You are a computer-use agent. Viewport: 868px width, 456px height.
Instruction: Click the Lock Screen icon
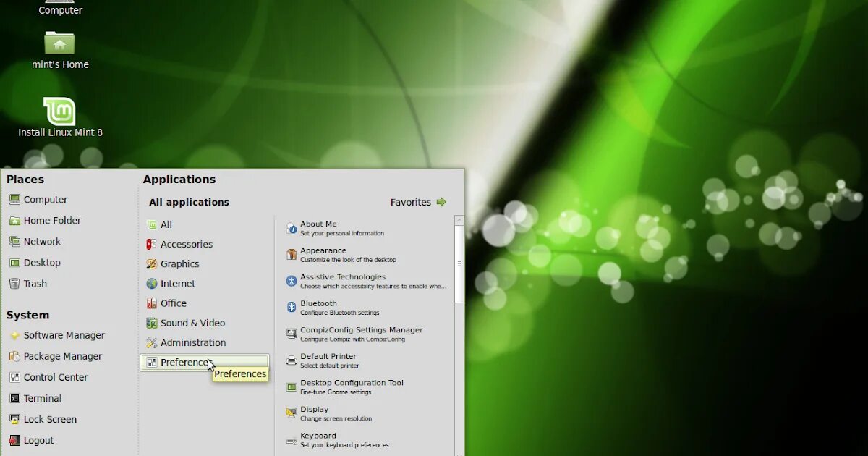[x=14, y=419]
